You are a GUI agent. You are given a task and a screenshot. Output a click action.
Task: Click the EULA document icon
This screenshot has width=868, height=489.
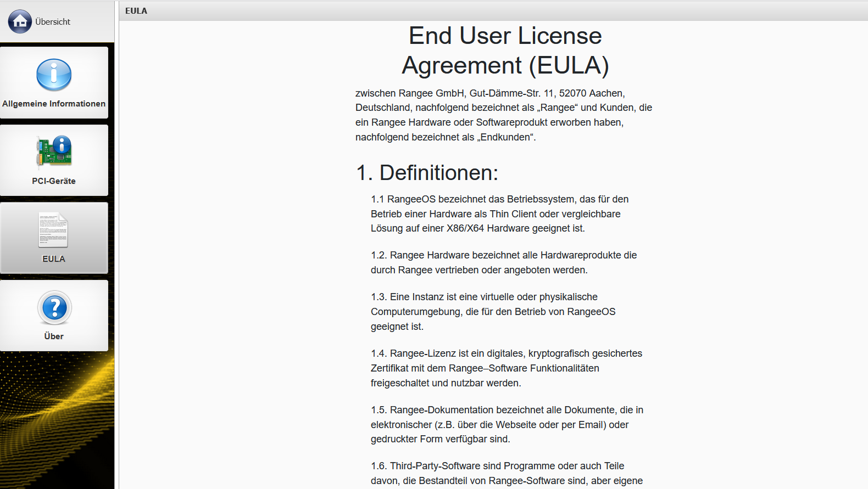54,229
